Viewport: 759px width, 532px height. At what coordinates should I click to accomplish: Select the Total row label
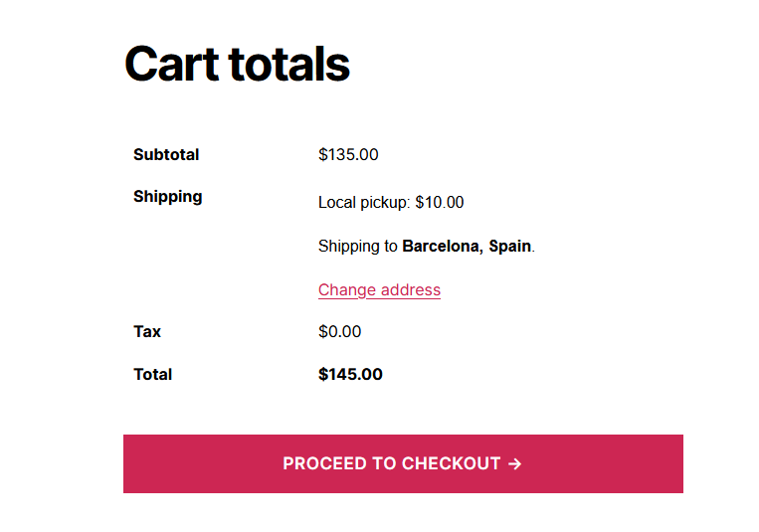152,374
